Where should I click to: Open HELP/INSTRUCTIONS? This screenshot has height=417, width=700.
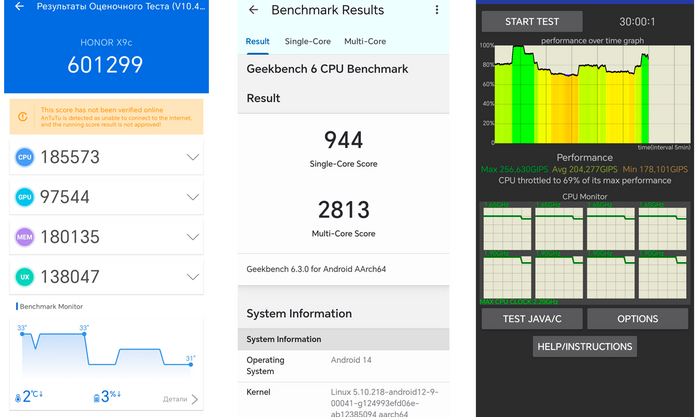click(x=584, y=346)
